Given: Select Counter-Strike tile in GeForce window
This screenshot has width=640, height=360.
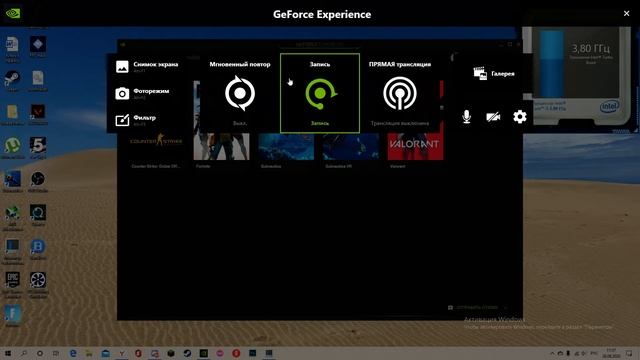Looking at the screenshot, I should pos(156,147).
